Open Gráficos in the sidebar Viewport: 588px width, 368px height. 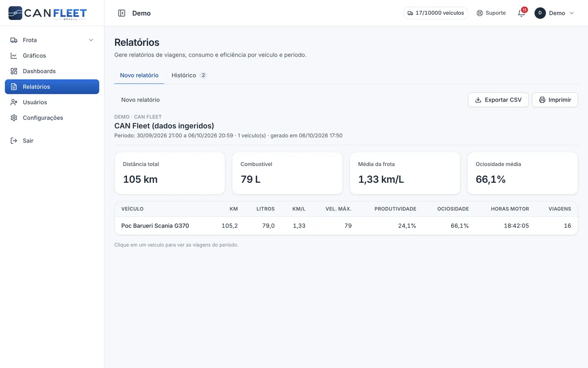pyautogui.click(x=52, y=56)
